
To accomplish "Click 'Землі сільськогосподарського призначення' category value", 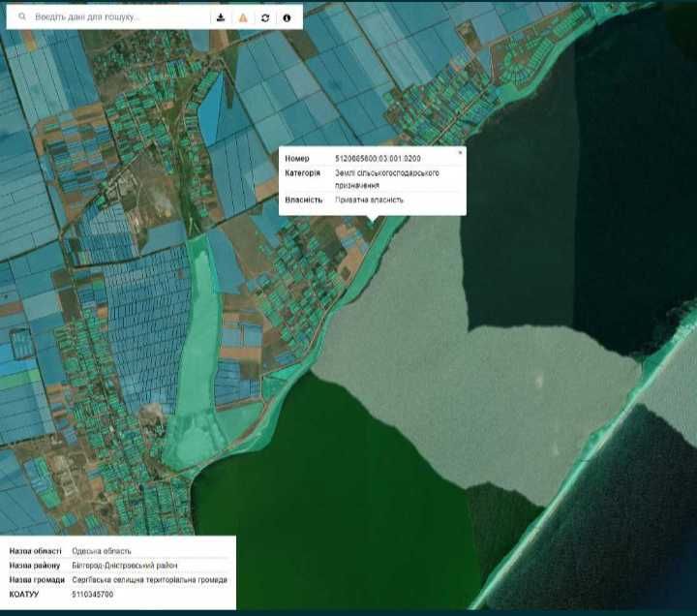I will 387,179.
